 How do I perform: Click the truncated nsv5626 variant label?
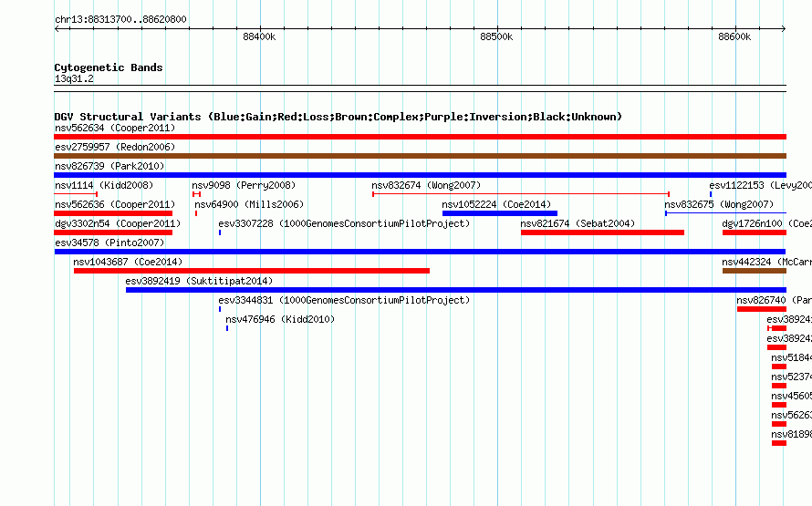coord(791,415)
